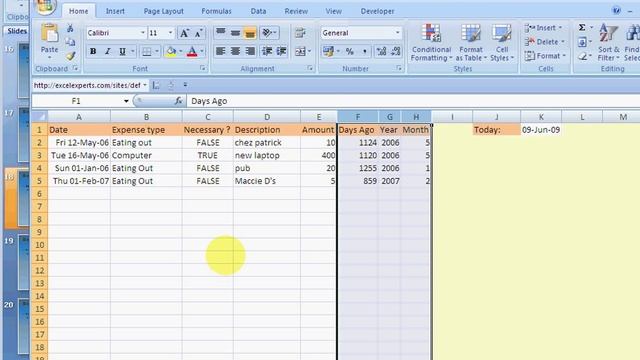Click the formula bar showing Days Ago
The width and height of the screenshot is (640, 360).
(x=413, y=101)
